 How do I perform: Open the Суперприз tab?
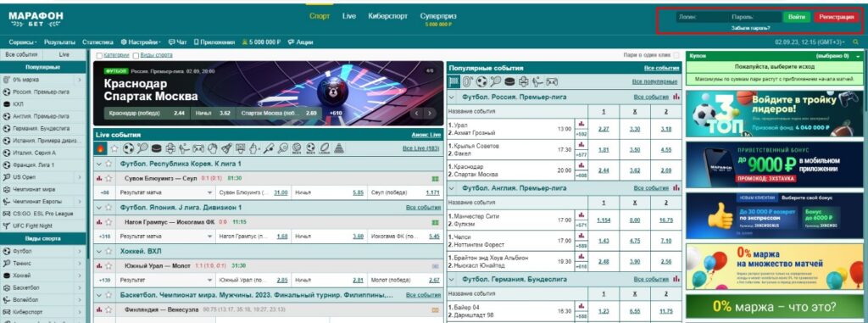(438, 19)
